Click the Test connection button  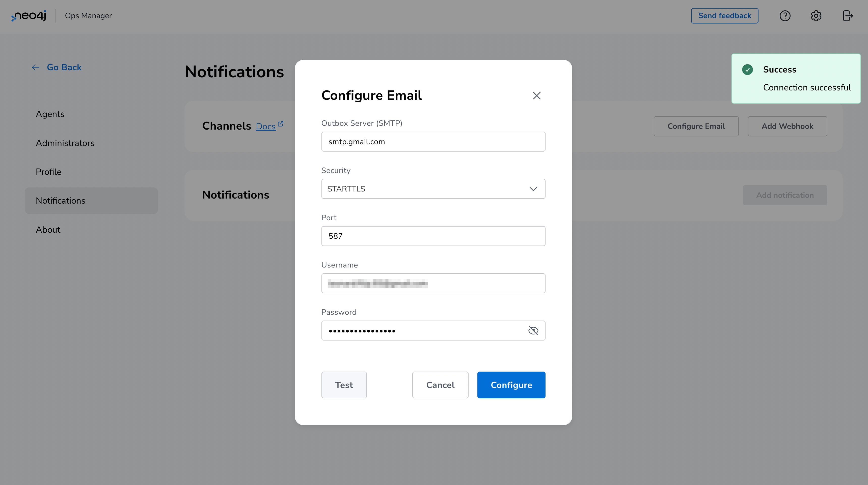pyautogui.click(x=344, y=385)
